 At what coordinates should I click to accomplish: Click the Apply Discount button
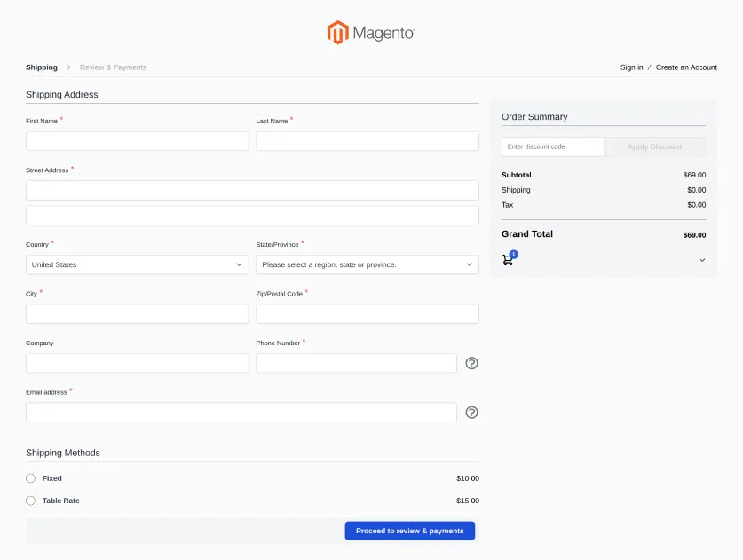point(656,146)
